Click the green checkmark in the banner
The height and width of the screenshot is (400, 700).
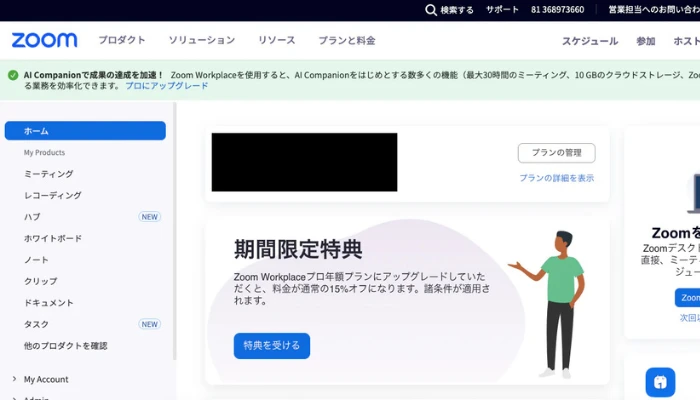[13, 75]
